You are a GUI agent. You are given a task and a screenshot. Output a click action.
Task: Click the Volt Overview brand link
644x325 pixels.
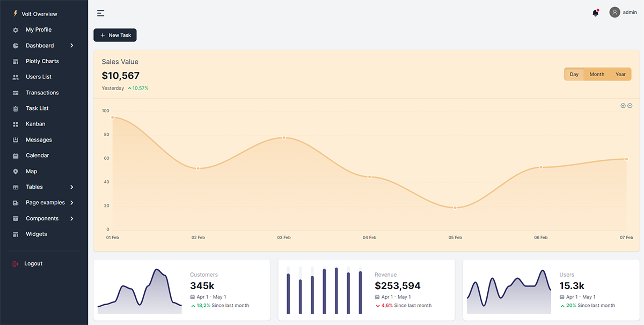coord(35,14)
